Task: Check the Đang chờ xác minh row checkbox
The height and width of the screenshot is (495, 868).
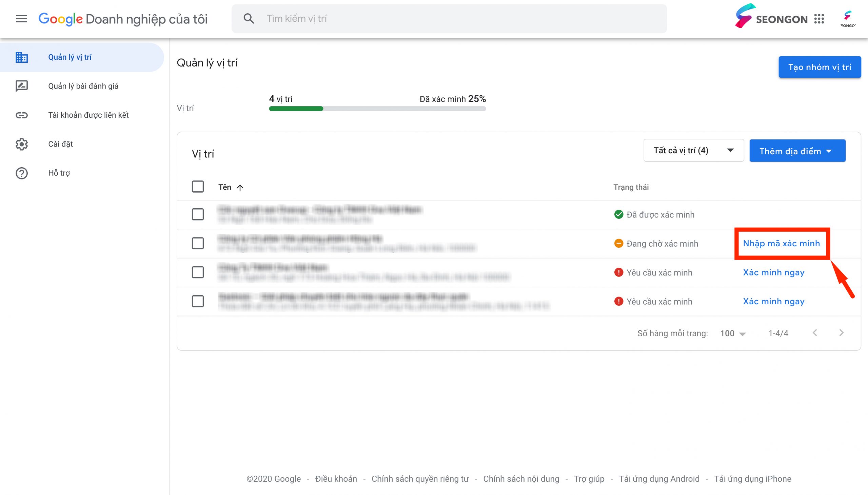Action: click(x=198, y=243)
